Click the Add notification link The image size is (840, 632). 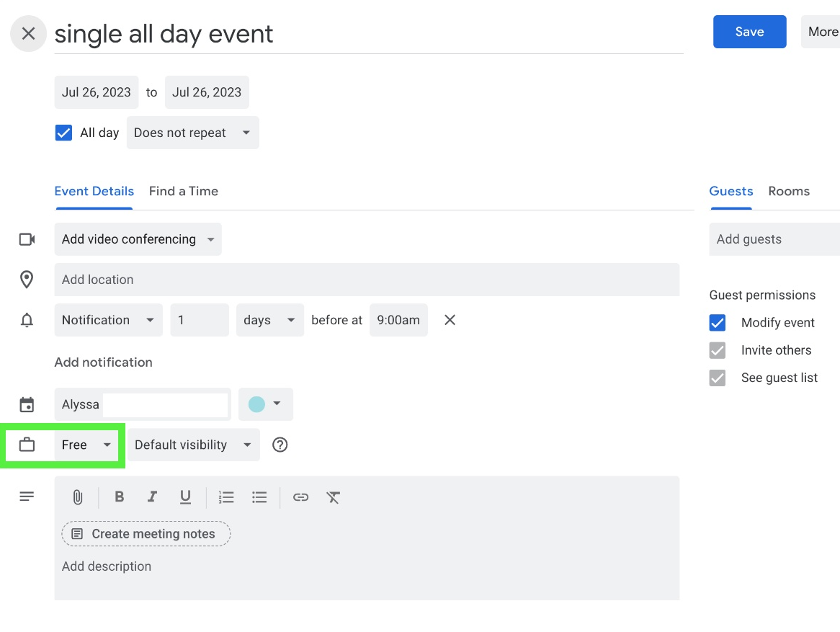[103, 362]
